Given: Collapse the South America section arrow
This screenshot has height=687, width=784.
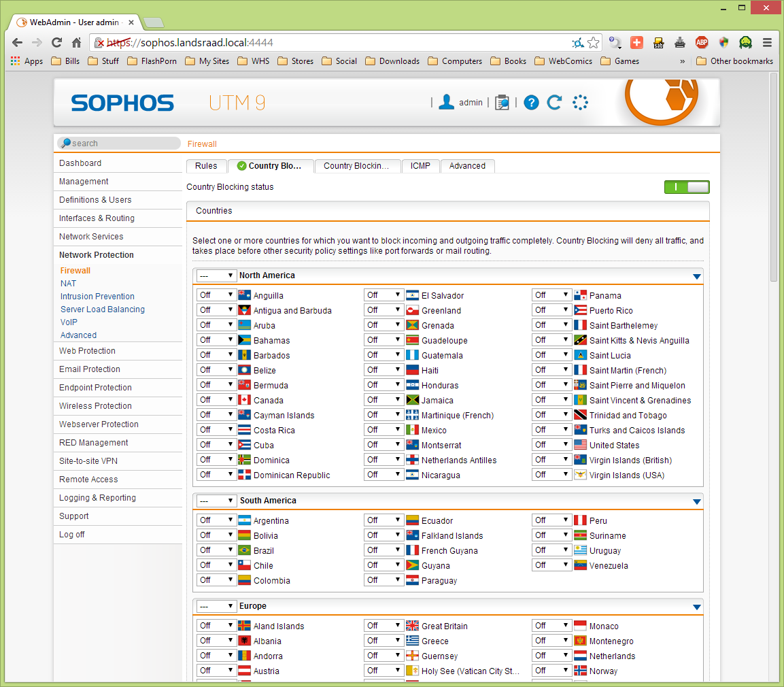Looking at the screenshot, I should click(696, 501).
